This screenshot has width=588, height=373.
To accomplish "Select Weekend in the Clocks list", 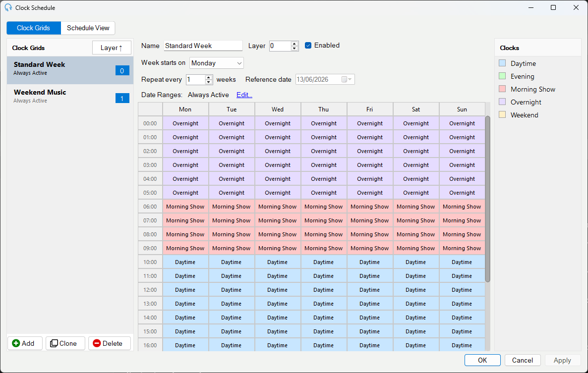I will (x=524, y=115).
